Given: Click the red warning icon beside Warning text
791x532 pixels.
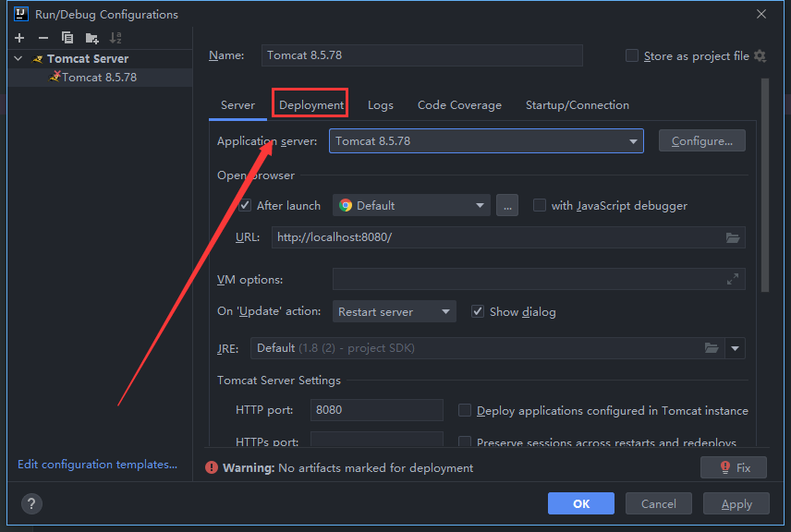Looking at the screenshot, I should [x=212, y=468].
